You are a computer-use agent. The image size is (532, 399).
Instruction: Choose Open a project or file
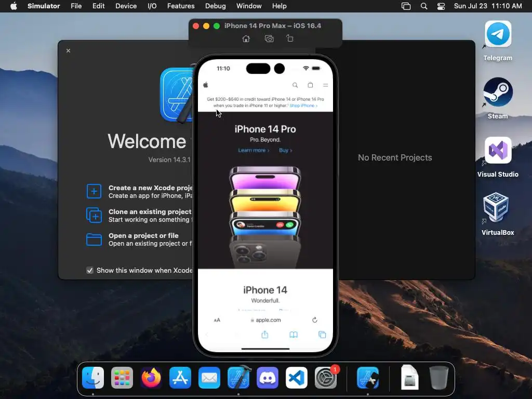click(140, 240)
